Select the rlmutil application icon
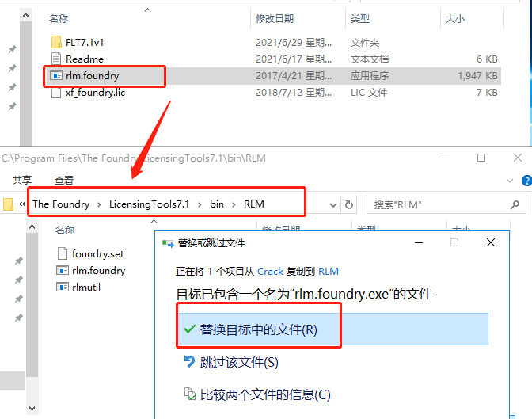 coord(63,287)
